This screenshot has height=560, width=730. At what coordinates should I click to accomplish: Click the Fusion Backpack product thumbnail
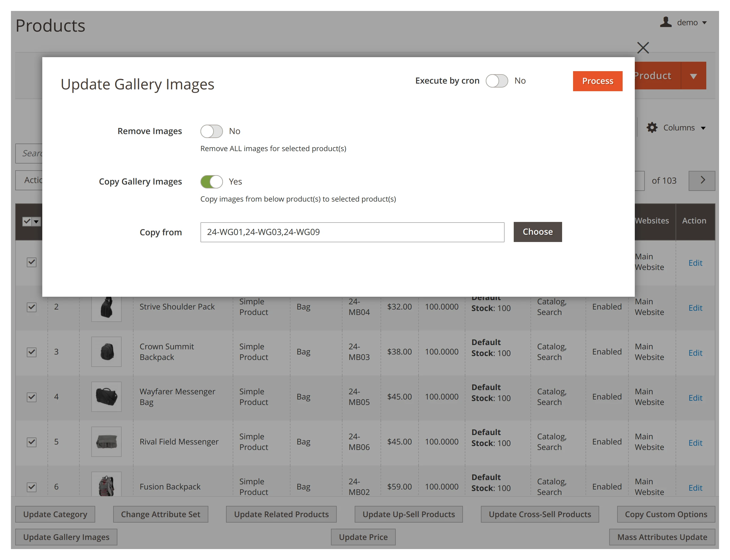pos(106,485)
